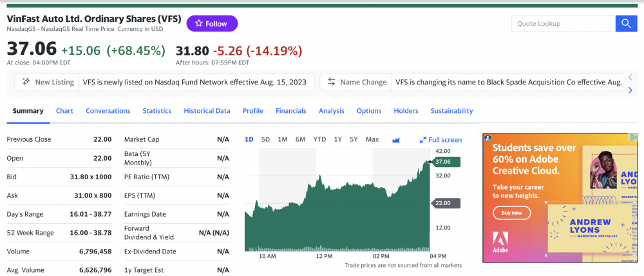Click the Market Cap label

coord(142,139)
